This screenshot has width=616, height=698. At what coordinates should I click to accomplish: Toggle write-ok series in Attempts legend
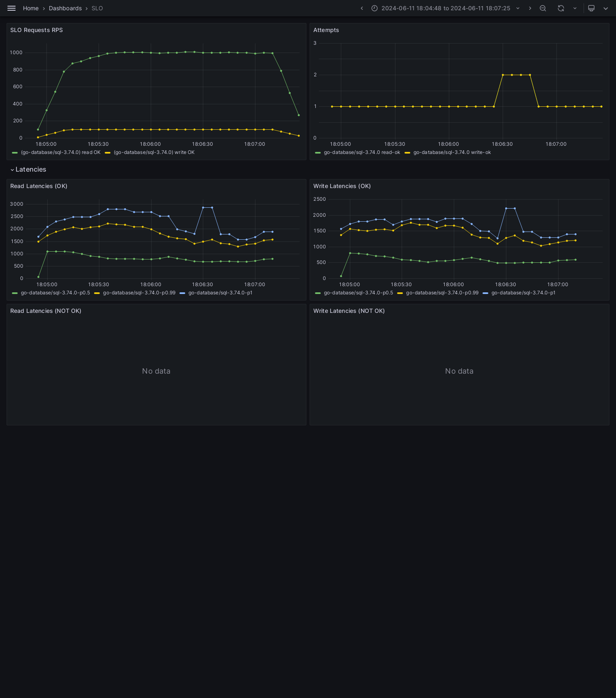(452, 152)
